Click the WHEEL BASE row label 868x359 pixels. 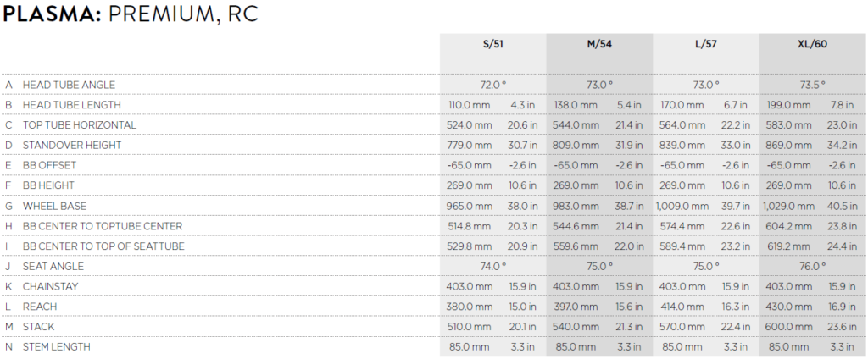(54, 206)
